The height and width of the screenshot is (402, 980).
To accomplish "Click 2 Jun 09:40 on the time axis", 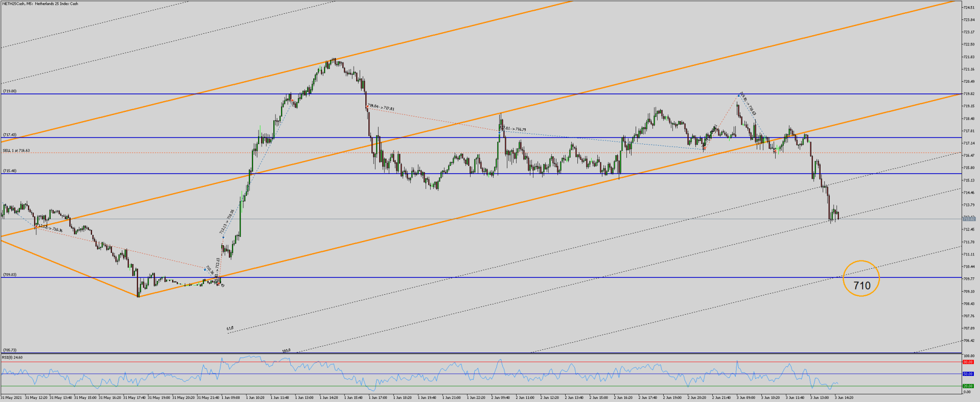I will (x=500, y=397).
